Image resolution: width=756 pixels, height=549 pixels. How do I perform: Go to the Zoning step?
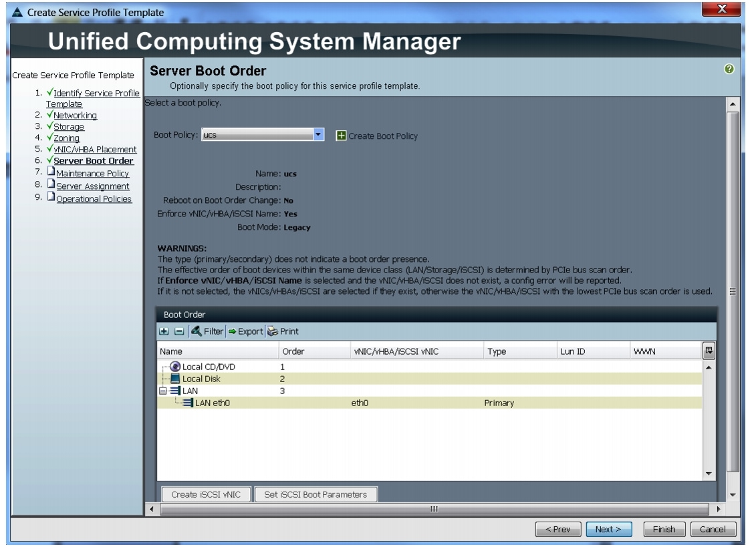pos(67,138)
